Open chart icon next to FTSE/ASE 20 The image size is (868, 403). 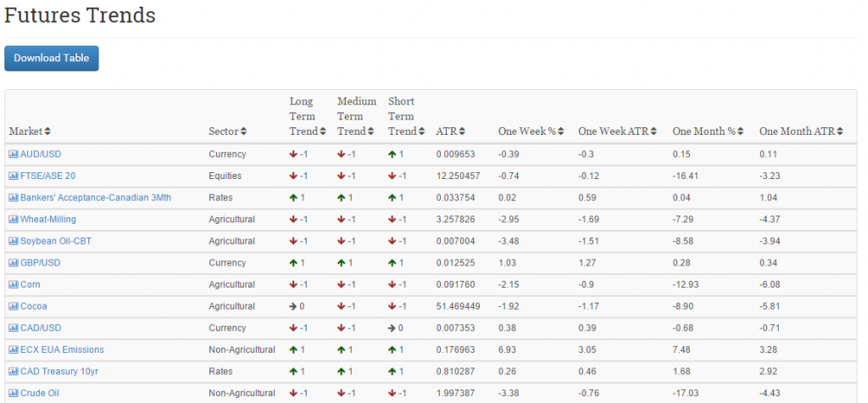(14, 176)
